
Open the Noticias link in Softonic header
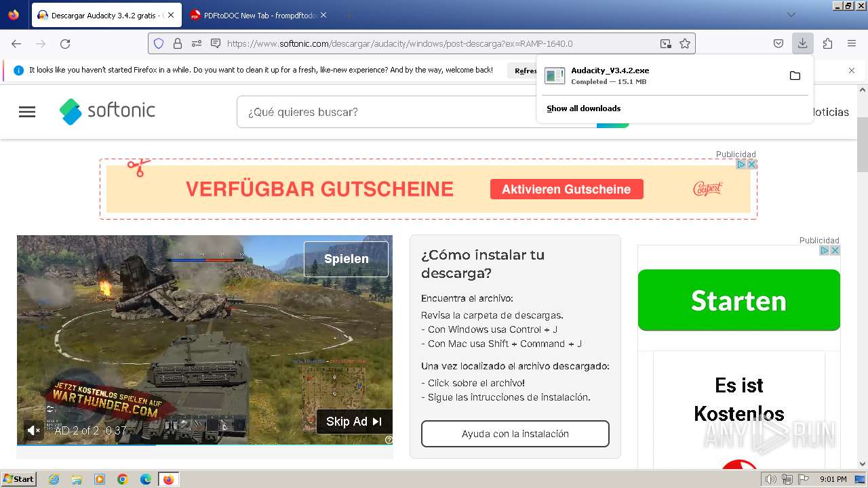tap(831, 112)
